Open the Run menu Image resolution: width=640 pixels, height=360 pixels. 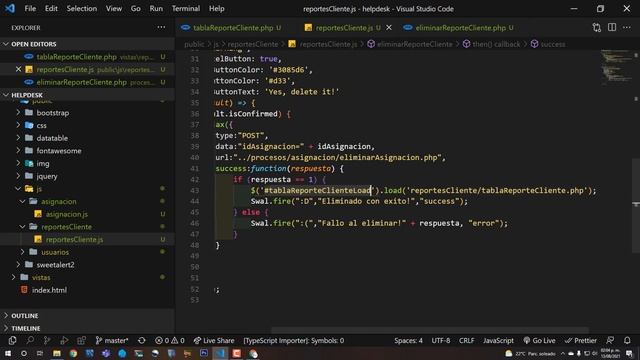156,9
